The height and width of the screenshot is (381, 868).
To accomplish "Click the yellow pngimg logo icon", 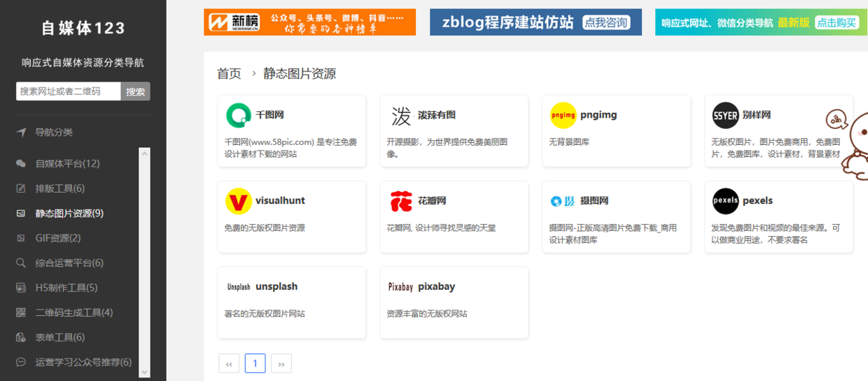I will pyautogui.click(x=563, y=115).
